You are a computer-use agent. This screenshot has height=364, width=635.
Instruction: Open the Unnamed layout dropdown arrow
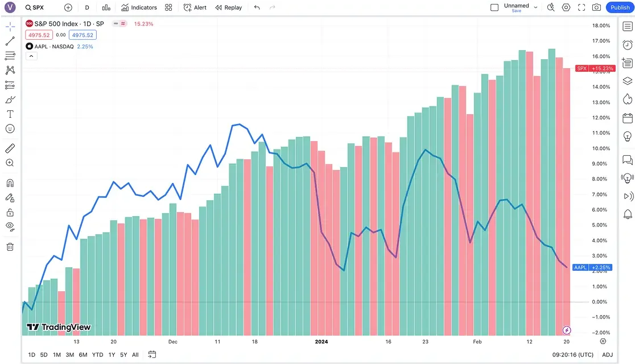pyautogui.click(x=536, y=7)
